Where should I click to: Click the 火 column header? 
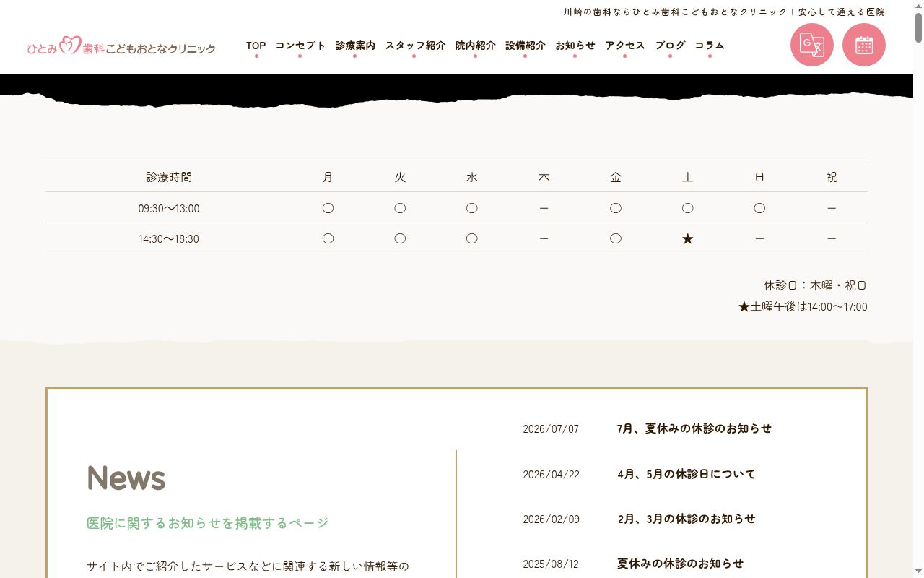(x=400, y=177)
